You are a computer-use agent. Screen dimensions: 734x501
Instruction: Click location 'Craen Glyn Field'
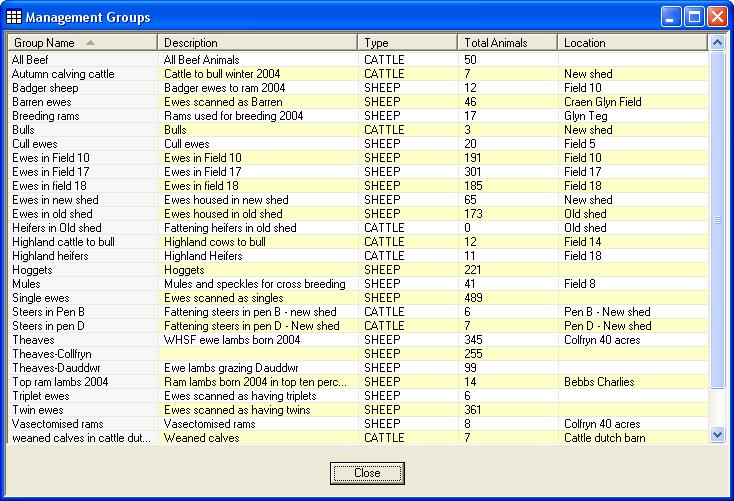click(x=602, y=102)
